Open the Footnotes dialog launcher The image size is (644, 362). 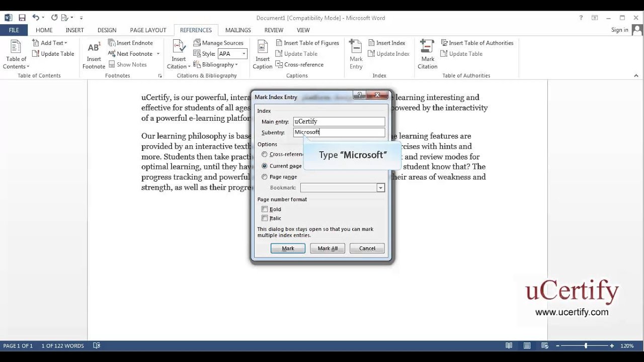pyautogui.click(x=160, y=76)
